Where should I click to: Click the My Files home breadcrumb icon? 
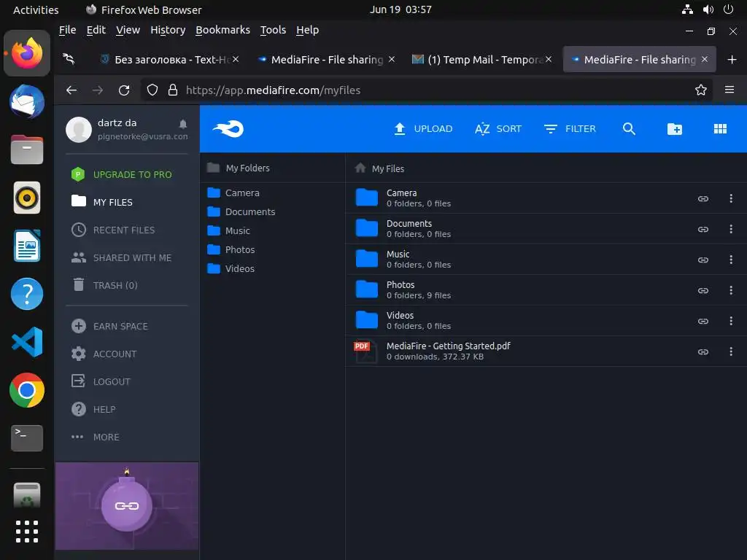(x=360, y=168)
